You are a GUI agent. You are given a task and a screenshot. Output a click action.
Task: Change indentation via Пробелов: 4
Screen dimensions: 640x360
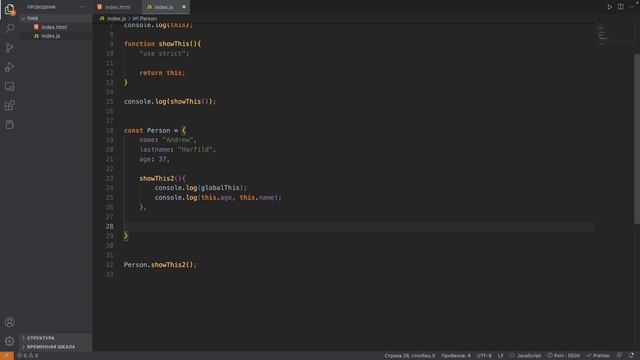click(x=456, y=356)
